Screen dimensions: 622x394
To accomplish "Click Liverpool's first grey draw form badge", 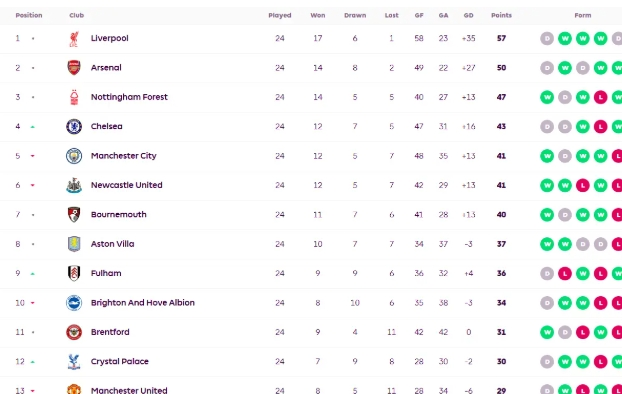I will (x=547, y=38).
